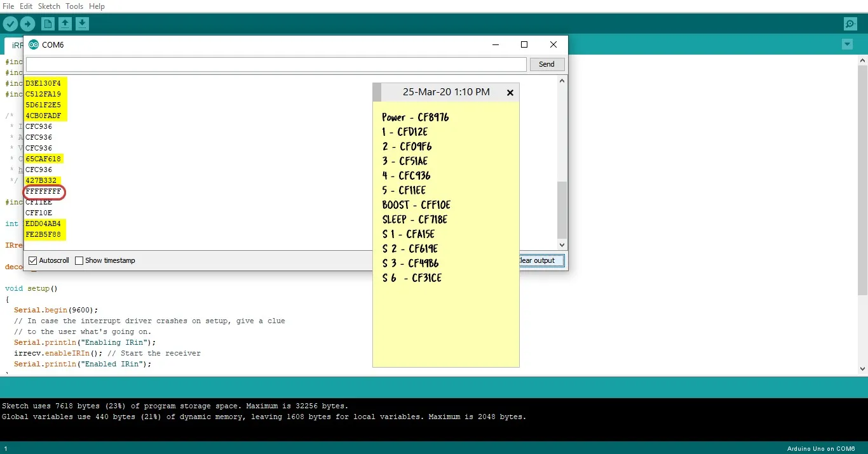
Task: Save the sketch using the Save icon
Action: click(x=82, y=24)
